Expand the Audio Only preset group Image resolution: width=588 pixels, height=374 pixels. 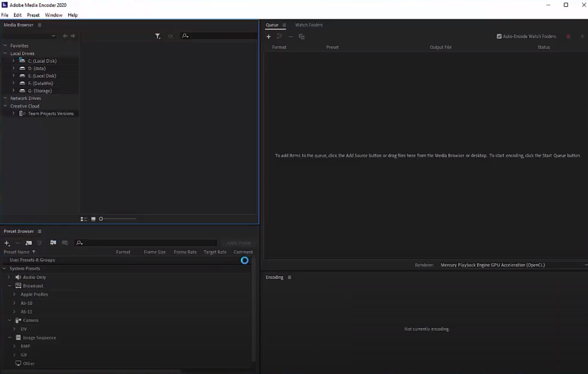click(9, 277)
